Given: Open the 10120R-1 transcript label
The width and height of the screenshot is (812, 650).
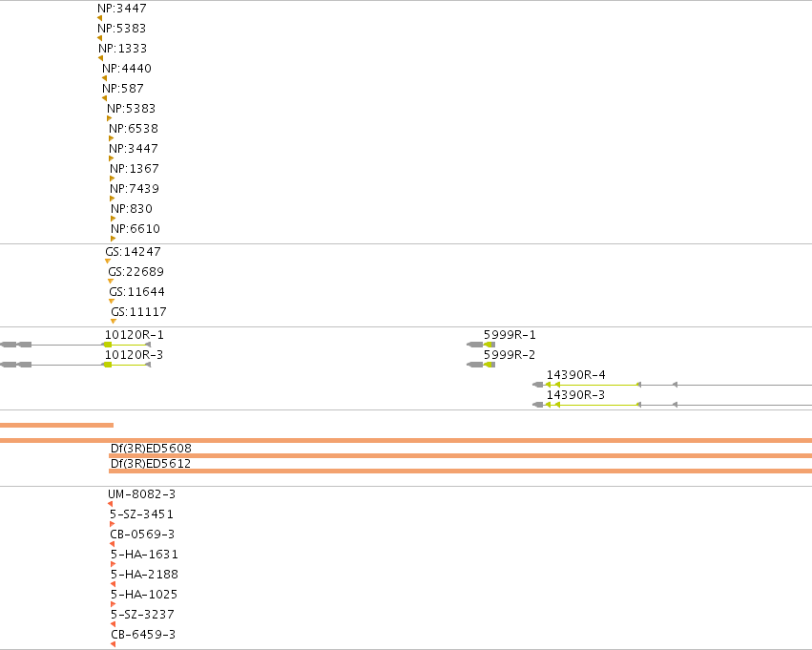Looking at the screenshot, I should pos(135,335).
